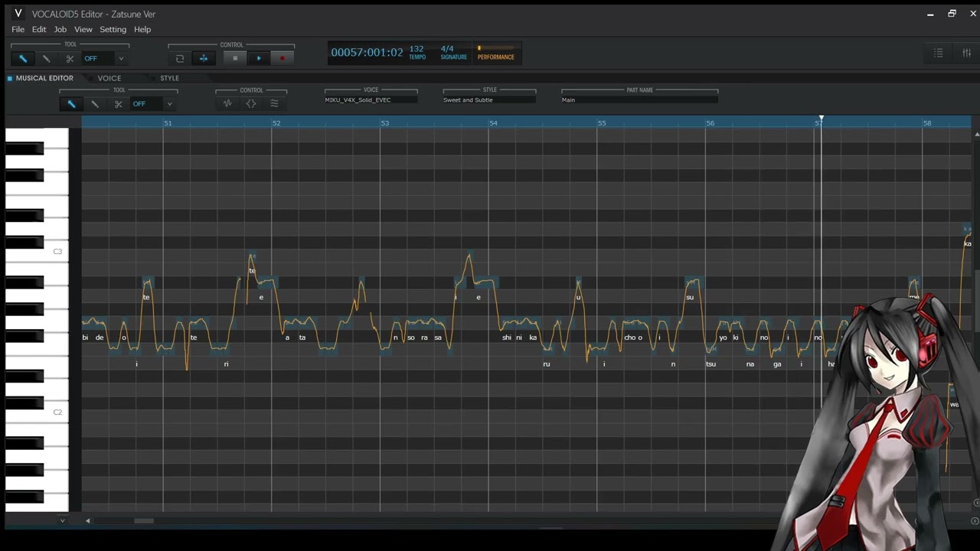Click the 00057:001:02 position display
This screenshot has height=551, width=980.
[x=367, y=53]
